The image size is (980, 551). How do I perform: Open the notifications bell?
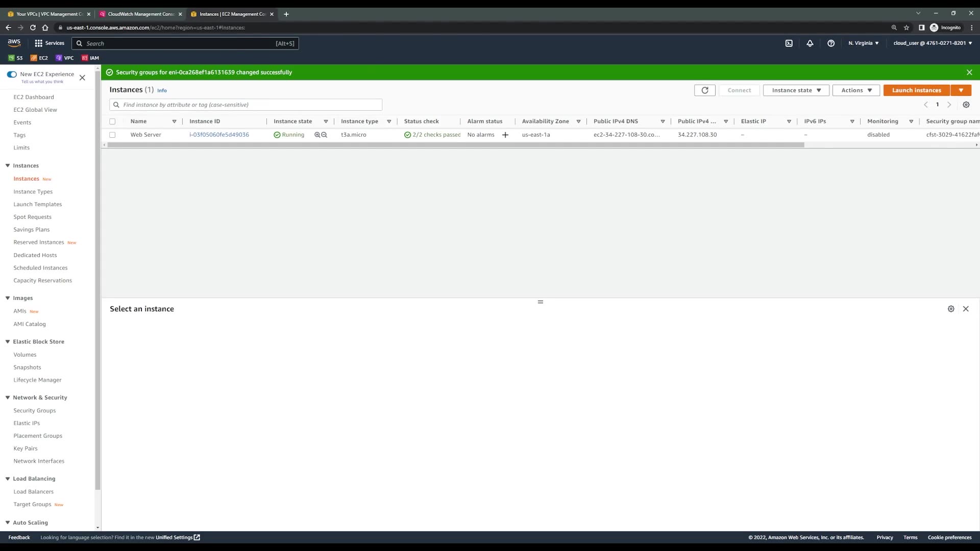click(810, 43)
